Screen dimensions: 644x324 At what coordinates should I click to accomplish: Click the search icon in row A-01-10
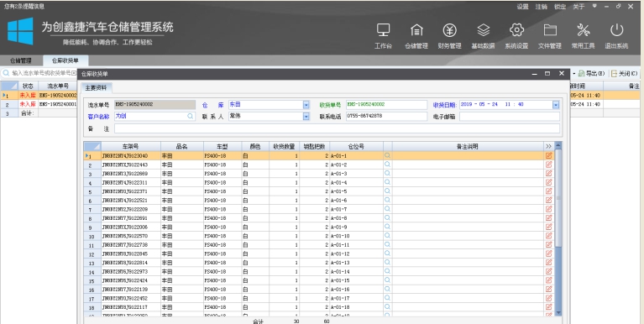point(387,236)
